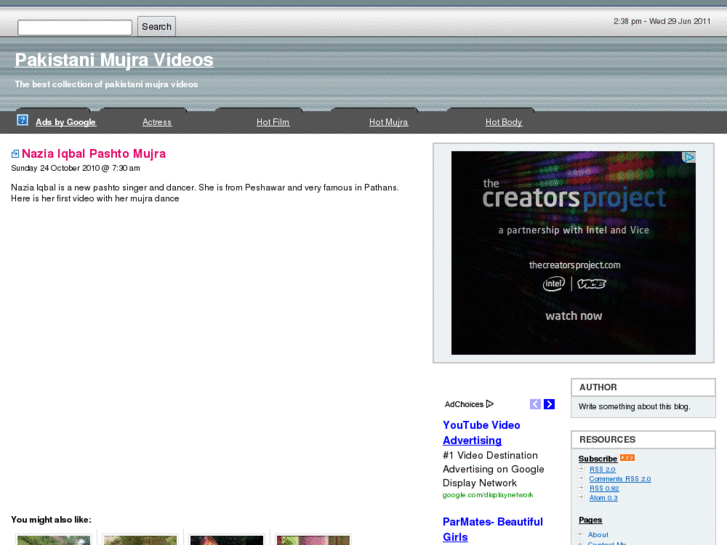The image size is (727, 545).
Task: Open the creators project banner ad
Action: [x=573, y=253]
